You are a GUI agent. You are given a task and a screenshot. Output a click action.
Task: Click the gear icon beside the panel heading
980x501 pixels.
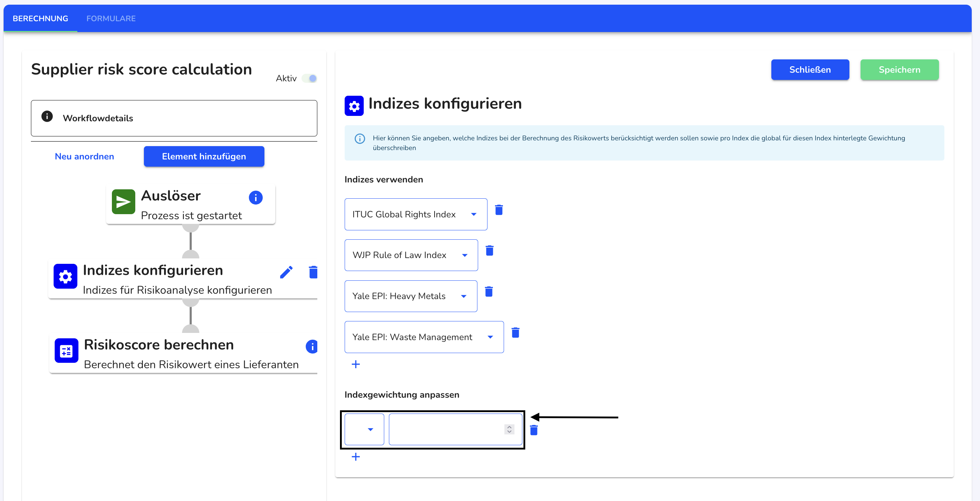point(354,106)
